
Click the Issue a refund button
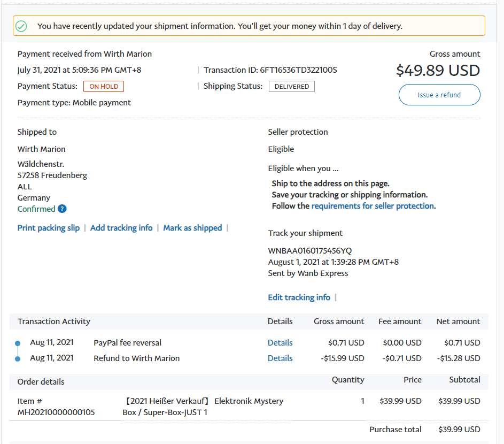point(439,95)
